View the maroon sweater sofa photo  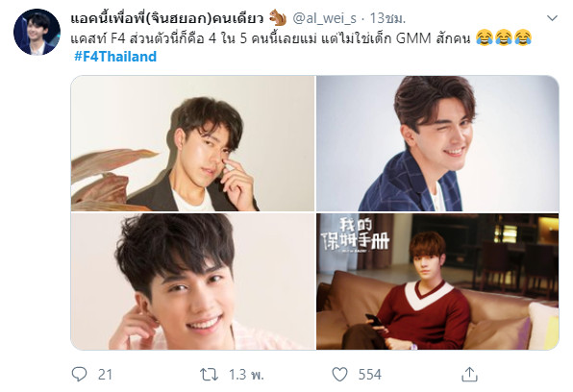437,282
